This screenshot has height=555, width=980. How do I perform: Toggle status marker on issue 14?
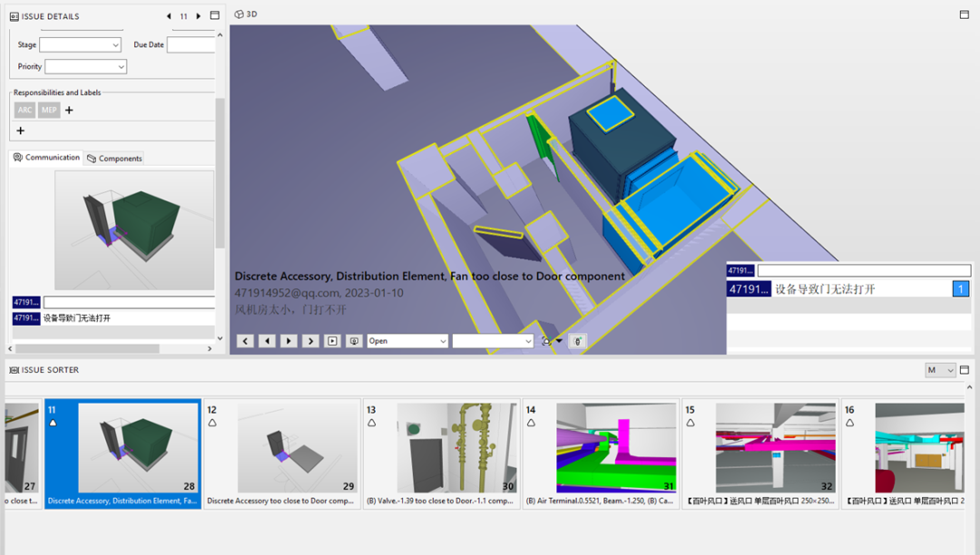531,424
